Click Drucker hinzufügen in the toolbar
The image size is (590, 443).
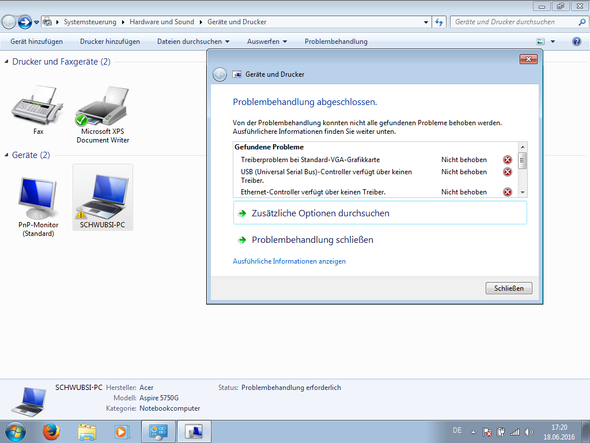110,41
